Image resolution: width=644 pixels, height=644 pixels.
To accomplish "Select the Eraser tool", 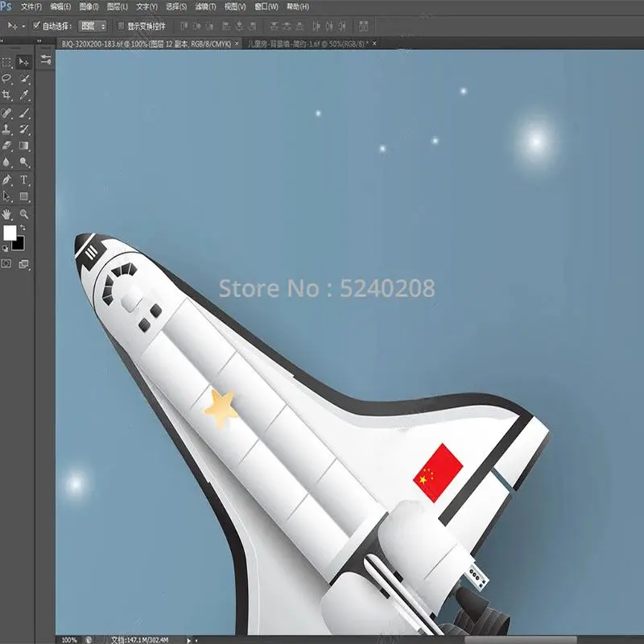I will click(x=6, y=146).
